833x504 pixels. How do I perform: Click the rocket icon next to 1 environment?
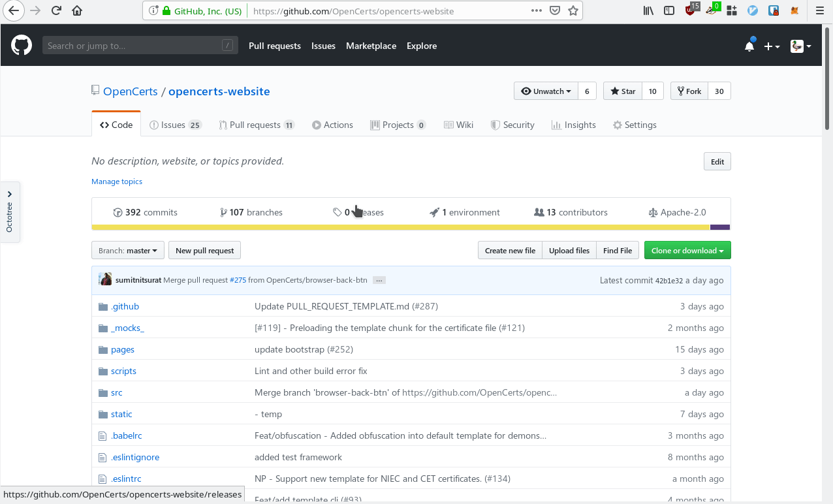pos(435,212)
